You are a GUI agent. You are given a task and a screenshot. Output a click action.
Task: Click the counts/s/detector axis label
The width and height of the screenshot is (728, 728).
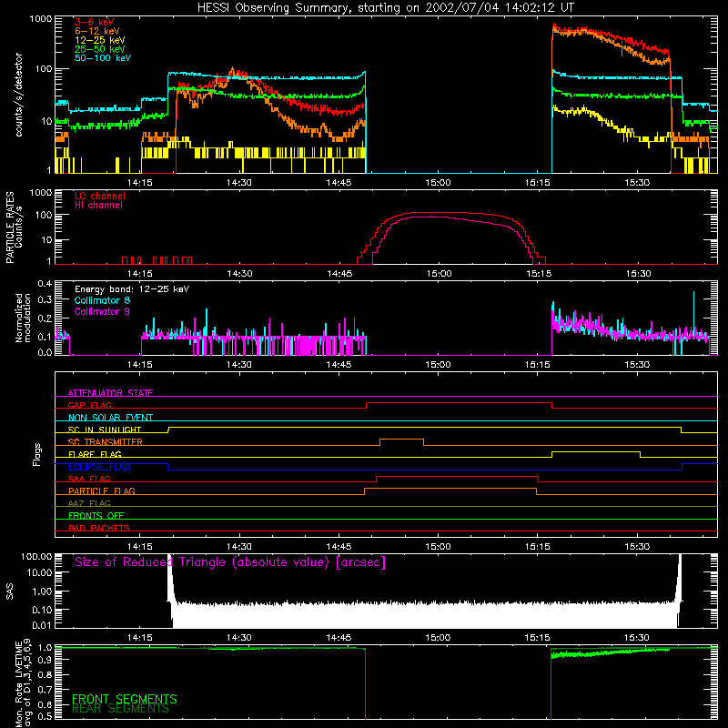tap(18, 95)
